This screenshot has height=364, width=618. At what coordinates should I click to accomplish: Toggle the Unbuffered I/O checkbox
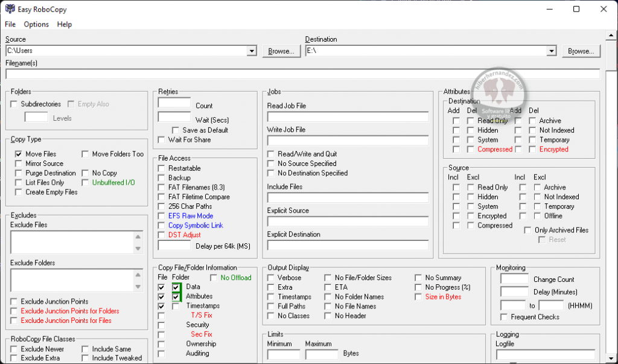coord(85,182)
